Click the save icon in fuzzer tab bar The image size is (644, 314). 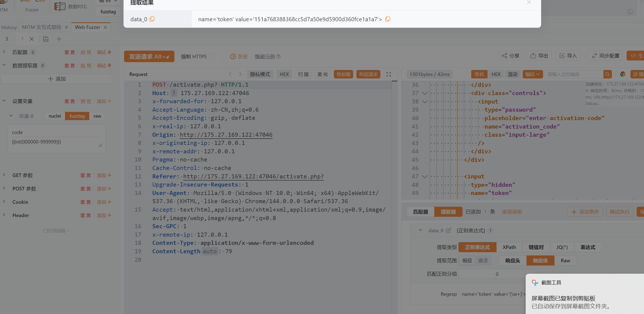[x=46, y=39]
